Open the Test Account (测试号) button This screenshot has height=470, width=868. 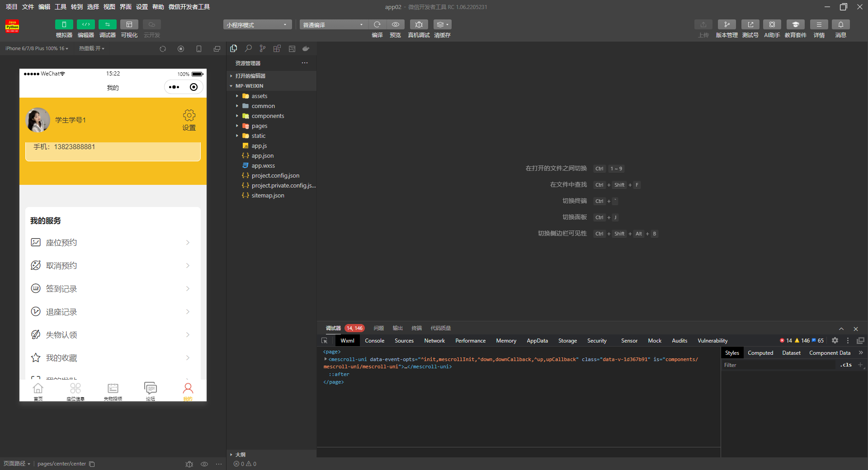pos(750,24)
